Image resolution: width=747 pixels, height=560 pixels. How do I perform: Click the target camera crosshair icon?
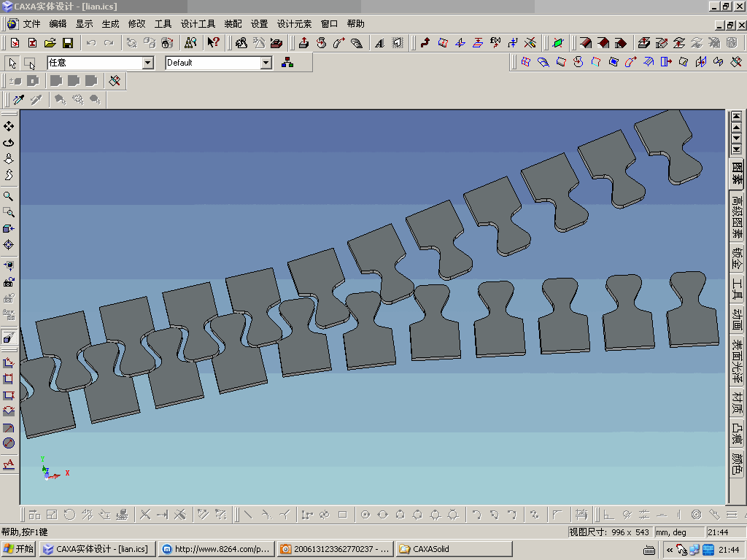click(9, 245)
